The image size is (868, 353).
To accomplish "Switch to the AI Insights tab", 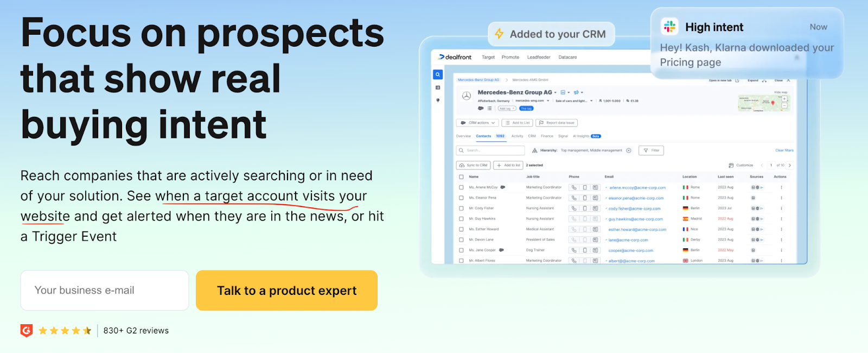I will tap(586, 136).
